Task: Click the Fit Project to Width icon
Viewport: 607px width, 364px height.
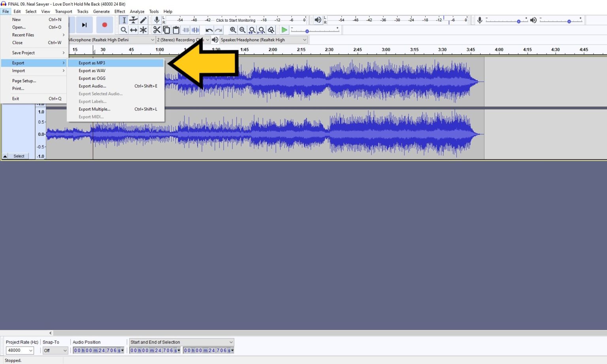Action: click(262, 30)
